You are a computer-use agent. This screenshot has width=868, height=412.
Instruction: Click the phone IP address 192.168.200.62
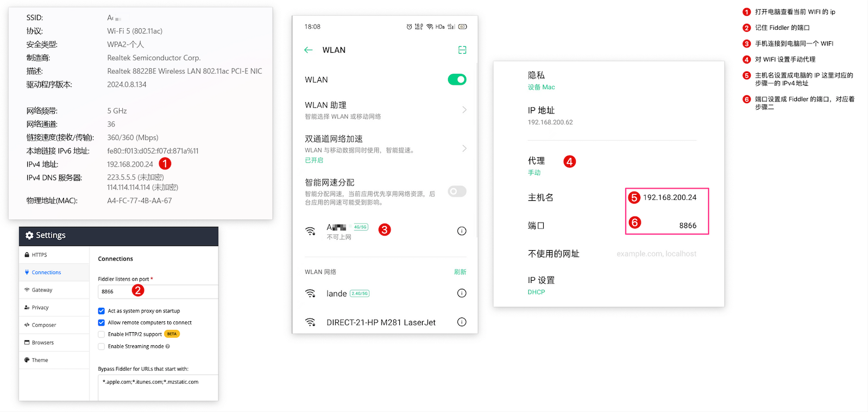click(550, 123)
